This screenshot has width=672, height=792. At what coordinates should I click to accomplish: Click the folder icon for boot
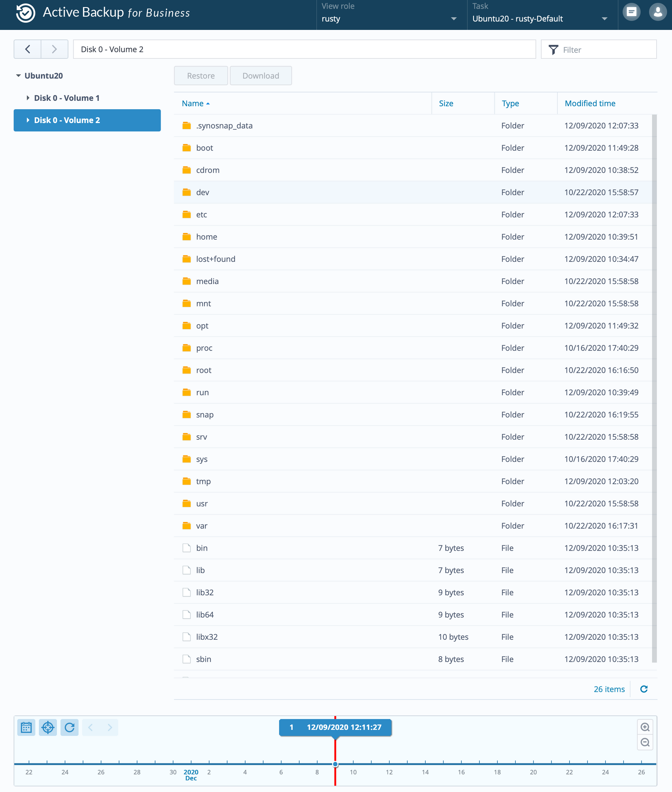point(187,148)
